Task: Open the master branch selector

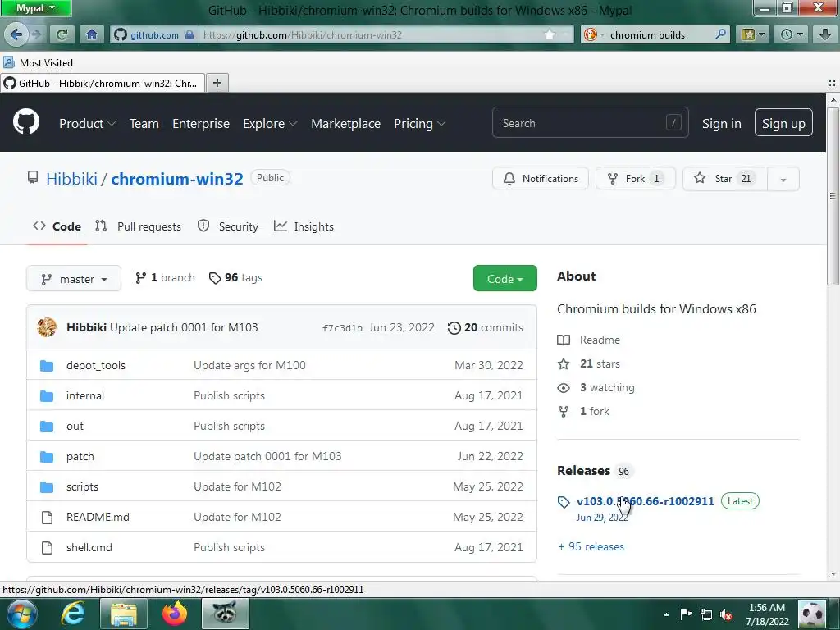Action: [x=74, y=279]
